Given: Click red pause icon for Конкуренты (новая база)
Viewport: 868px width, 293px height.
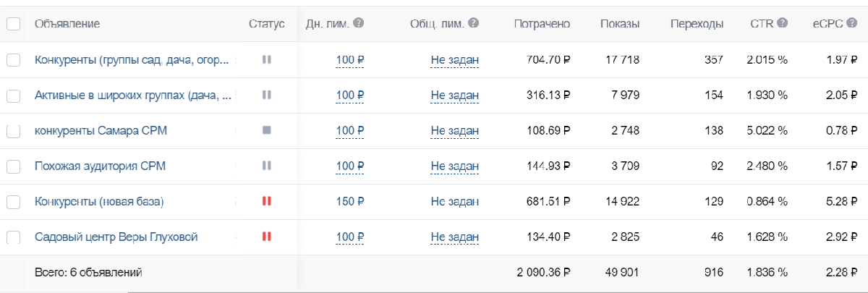Looking at the screenshot, I should click(x=266, y=202).
